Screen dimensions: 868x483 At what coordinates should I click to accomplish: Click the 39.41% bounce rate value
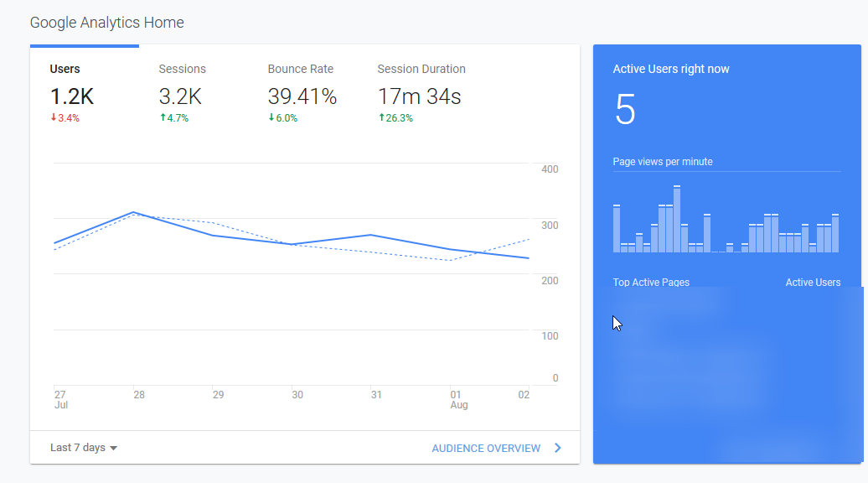coord(302,96)
